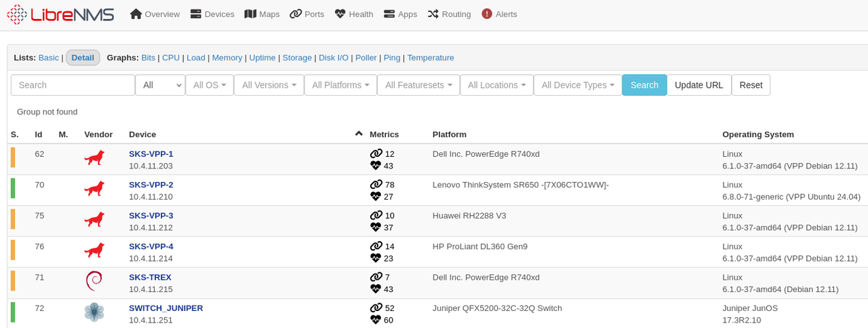This screenshot has height=328, width=868.
Task: Sort by the Id column header
Action: (39, 134)
